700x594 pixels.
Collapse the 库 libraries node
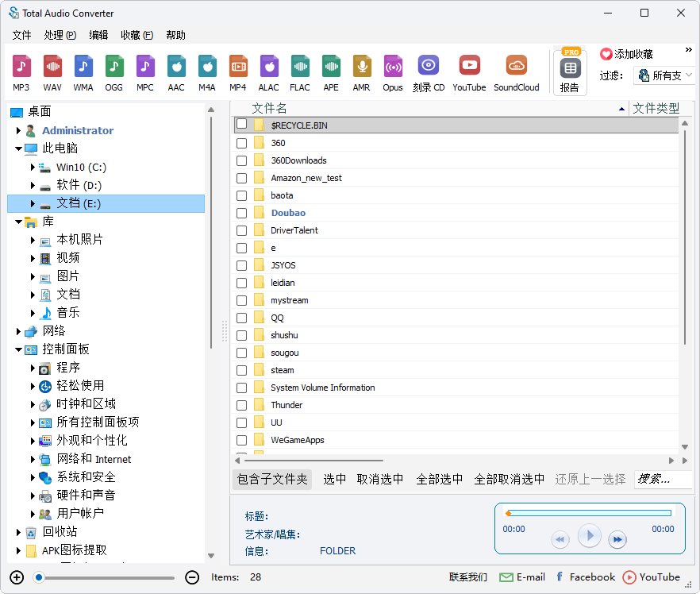pyautogui.click(x=18, y=222)
